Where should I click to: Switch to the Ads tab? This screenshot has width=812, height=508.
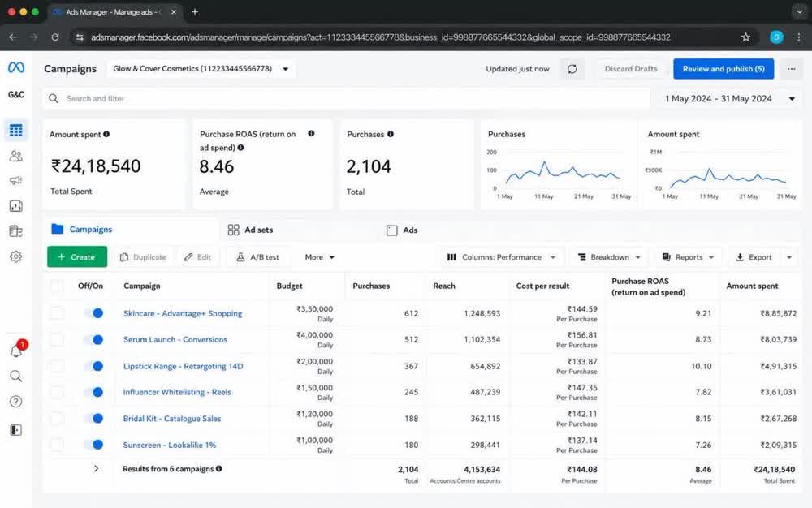[403, 230]
